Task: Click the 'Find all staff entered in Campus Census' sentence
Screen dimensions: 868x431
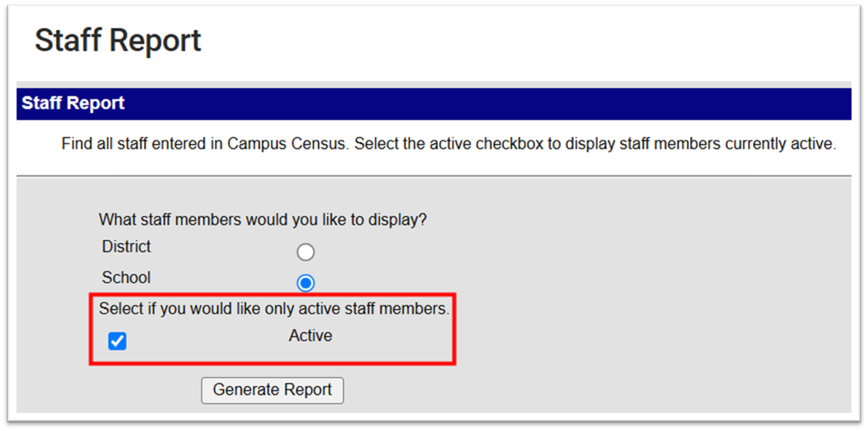Action: (x=205, y=144)
